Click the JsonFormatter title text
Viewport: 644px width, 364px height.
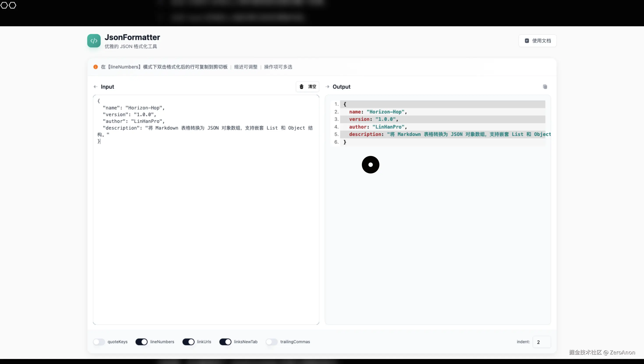tap(132, 37)
